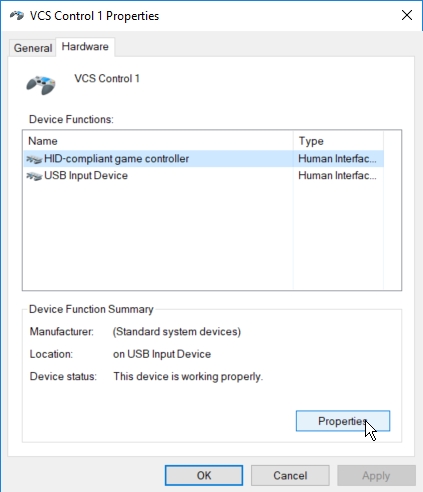This screenshot has height=492, width=423.
Task: Confirm the dialog with OK
Action: click(204, 475)
